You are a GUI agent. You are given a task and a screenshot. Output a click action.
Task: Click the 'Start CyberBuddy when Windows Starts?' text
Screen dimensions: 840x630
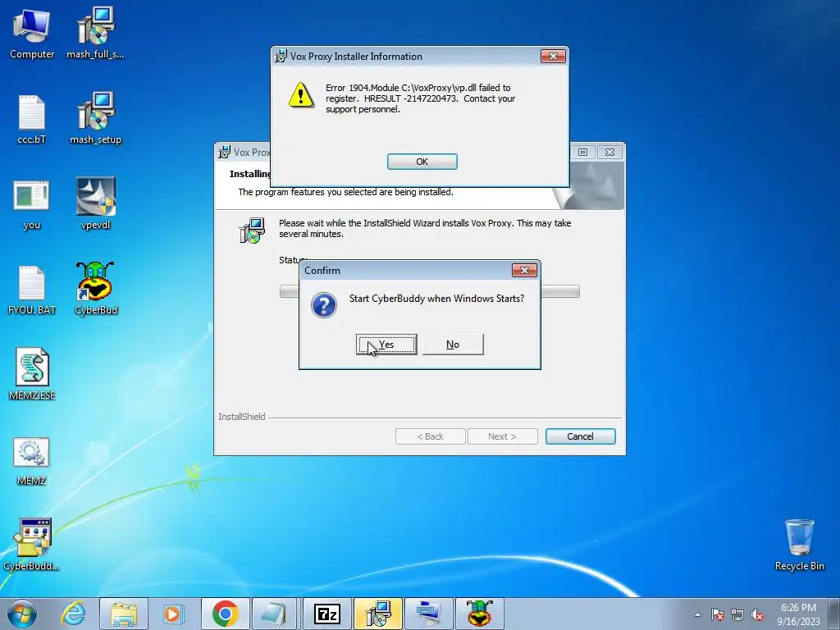436,299
